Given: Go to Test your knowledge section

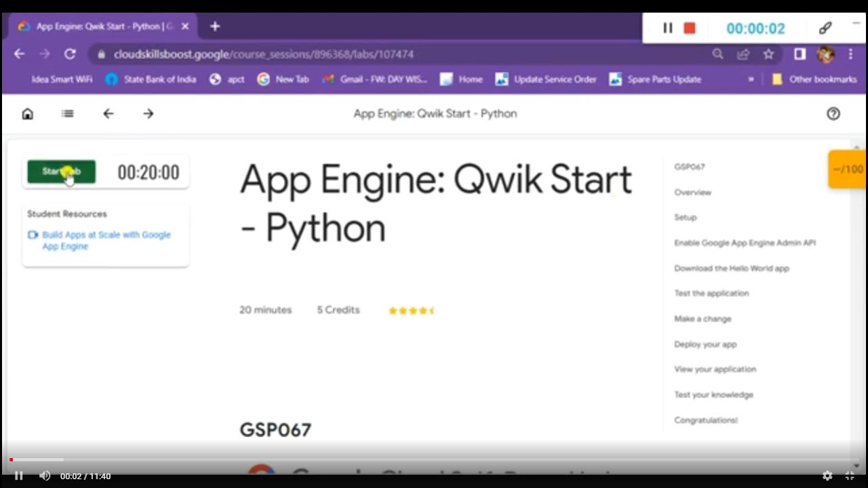Looking at the screenshot, I should 713,394.
